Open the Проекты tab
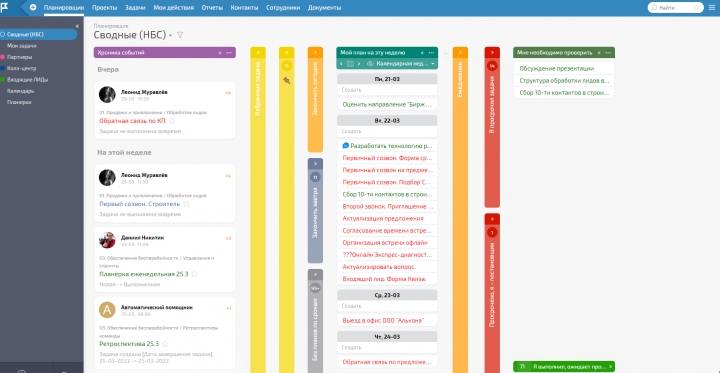 click(104, 7)
